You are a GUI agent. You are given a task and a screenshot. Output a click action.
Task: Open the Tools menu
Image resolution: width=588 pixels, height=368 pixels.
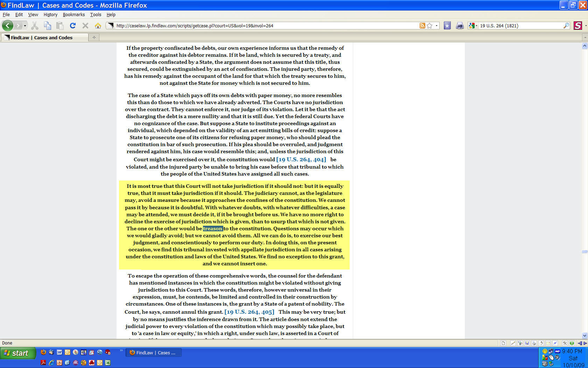pyautogui.click(x=96, y=14)
